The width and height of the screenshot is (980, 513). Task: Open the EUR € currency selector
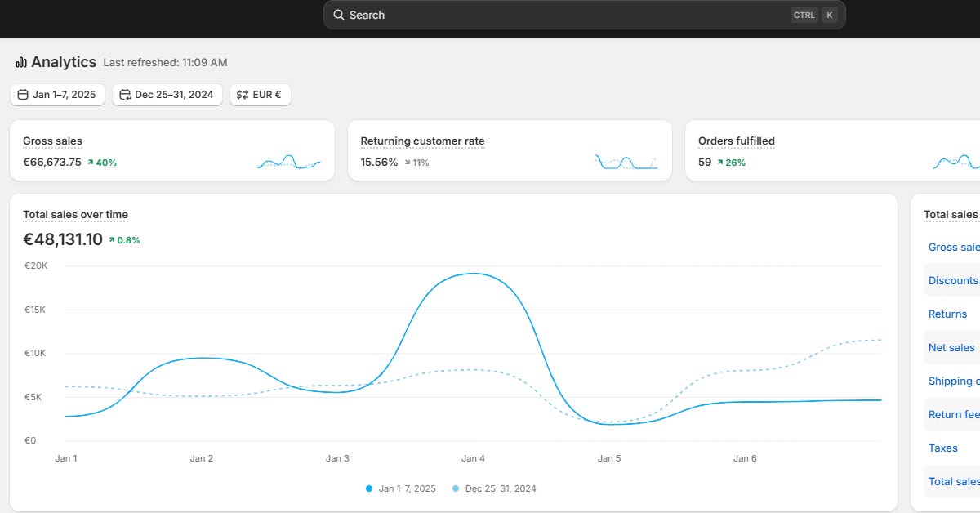260,94
